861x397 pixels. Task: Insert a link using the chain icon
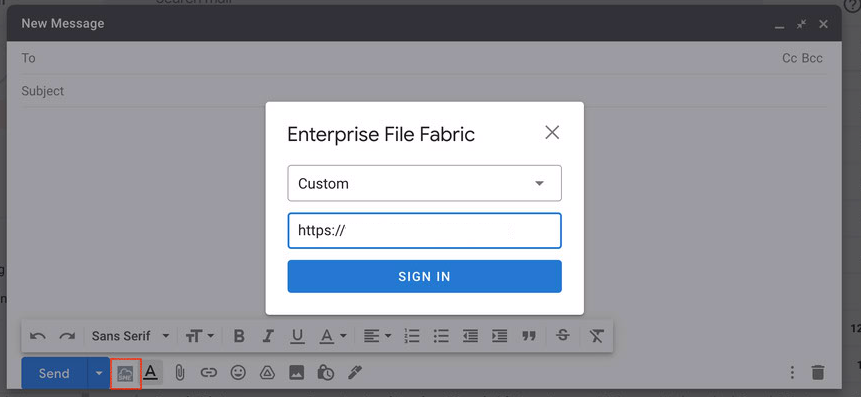tap(209, 373)
